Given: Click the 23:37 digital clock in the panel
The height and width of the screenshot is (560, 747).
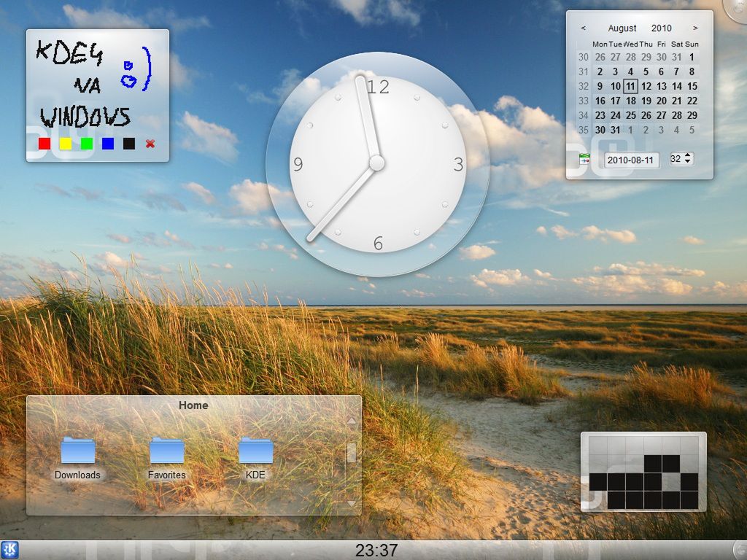Looking at the screenshot, I should (376, 551).
